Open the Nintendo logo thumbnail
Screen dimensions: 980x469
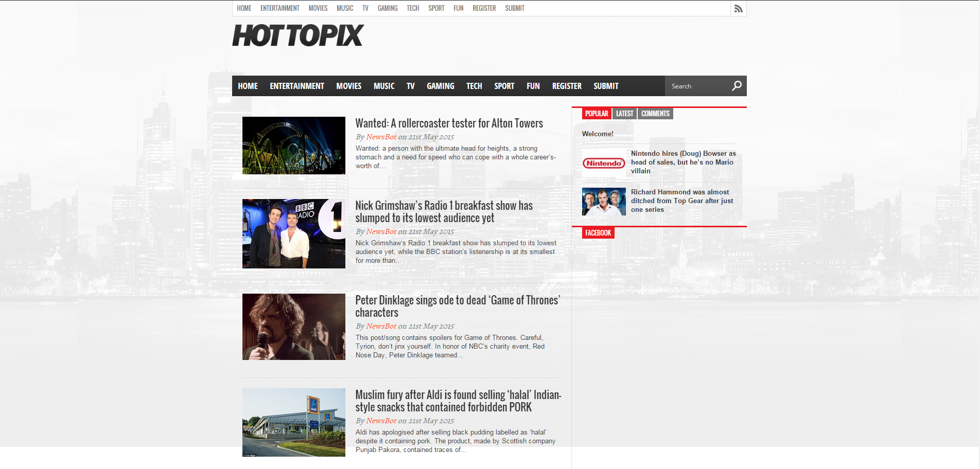coord(604,163)
